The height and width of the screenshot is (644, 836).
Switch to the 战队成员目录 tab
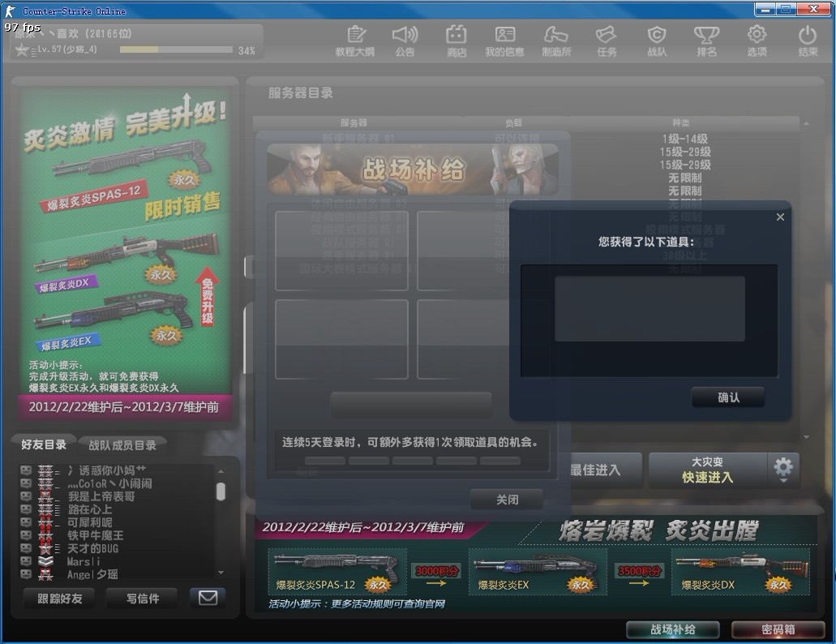tap(122, 445)
